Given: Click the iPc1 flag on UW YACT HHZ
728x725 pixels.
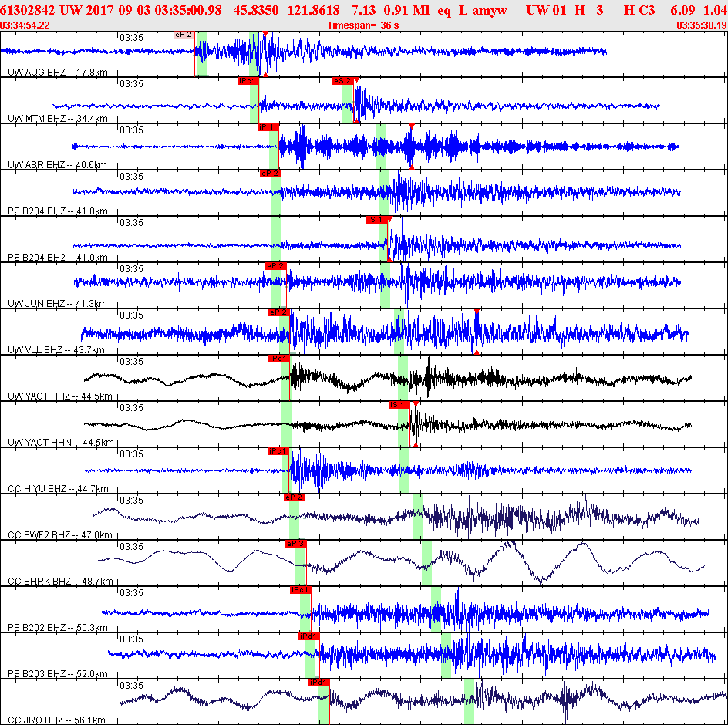Looking at the screenshot, I should click(279, 359).
